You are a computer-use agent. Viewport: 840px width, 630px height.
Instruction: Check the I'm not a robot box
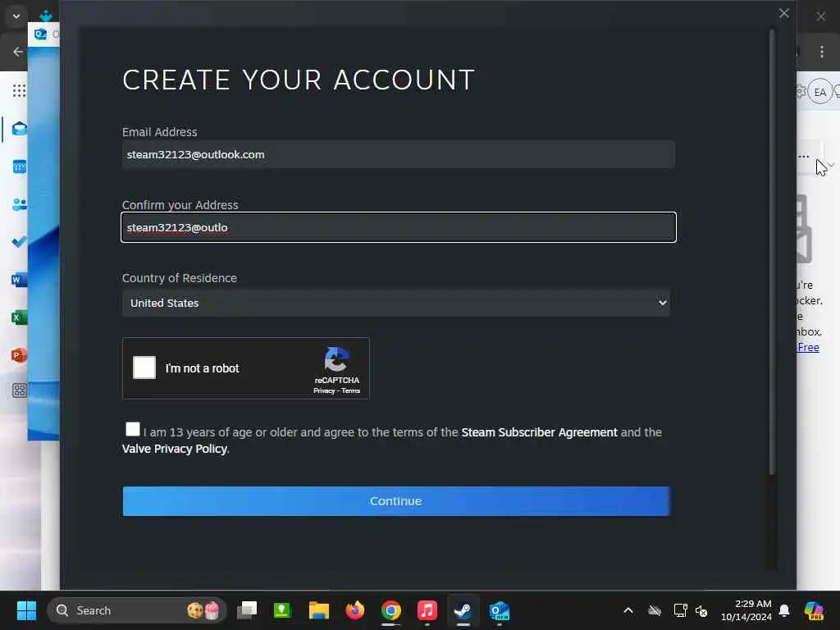[144, 367]
